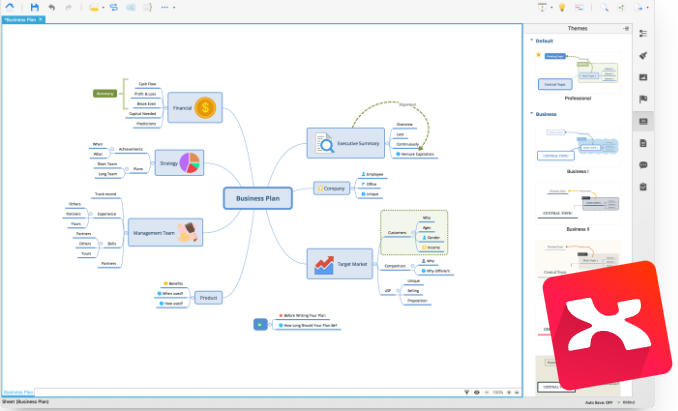
Task: Click the Save icon in the toolbar
Action: [x=35, y=7]
